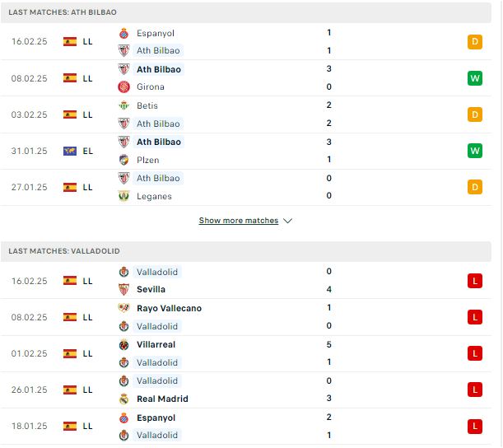Open the Real Madrid team name
The width and height of the screenshot is (503, 448).
(162, 399)
